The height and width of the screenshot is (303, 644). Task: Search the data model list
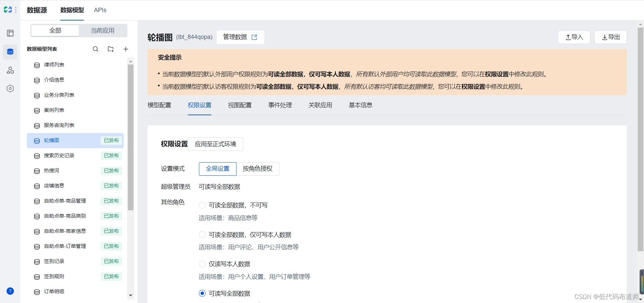click(96, 49)
